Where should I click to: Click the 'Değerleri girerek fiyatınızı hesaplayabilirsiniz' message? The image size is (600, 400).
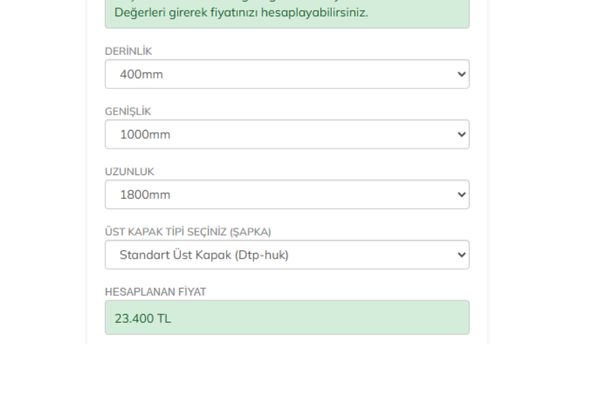[x=241, y=12]
